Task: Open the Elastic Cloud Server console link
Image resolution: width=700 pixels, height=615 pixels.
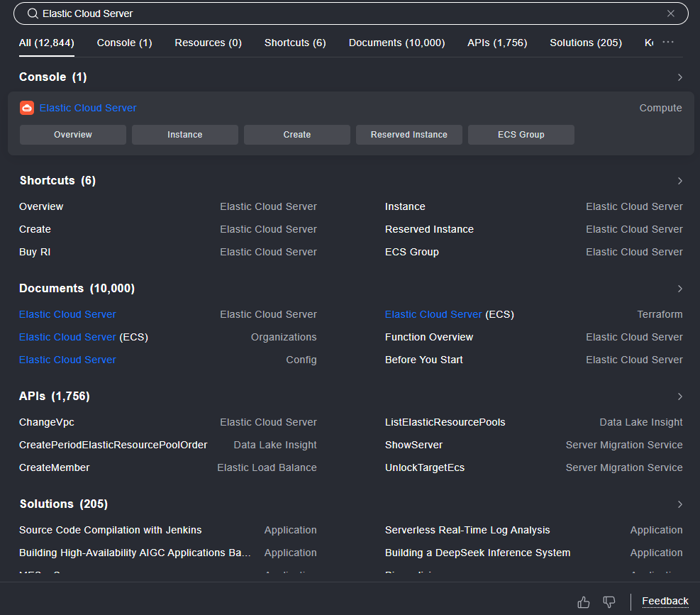Action: [88, 108]
